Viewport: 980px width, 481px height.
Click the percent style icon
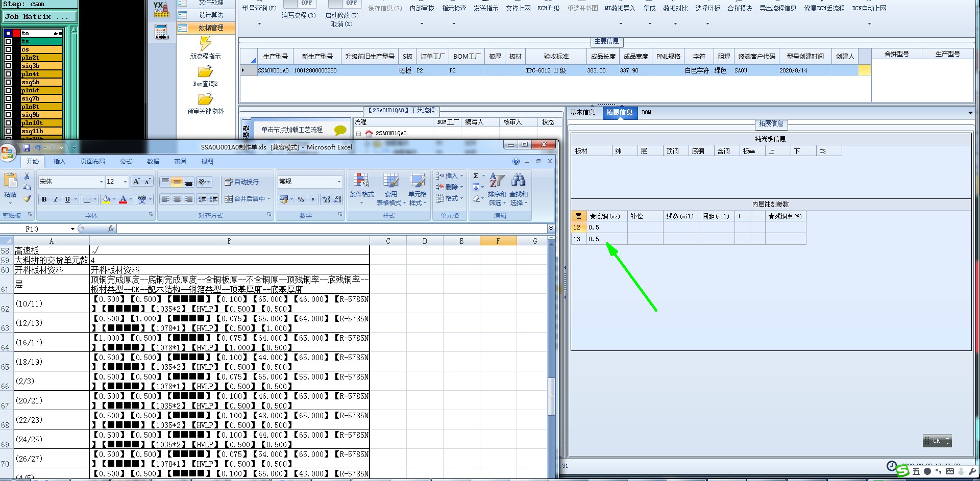[301, 199]
